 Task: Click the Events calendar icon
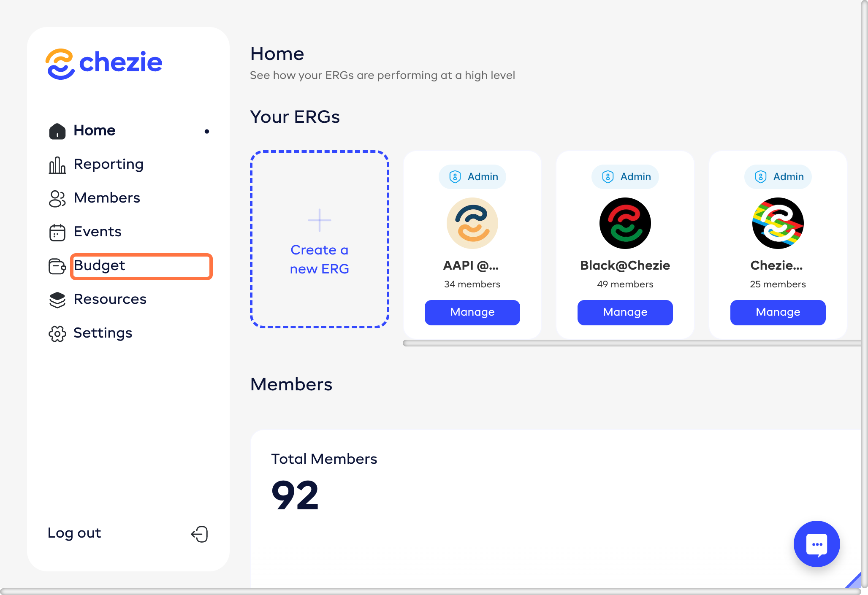(x=57, y=233)
